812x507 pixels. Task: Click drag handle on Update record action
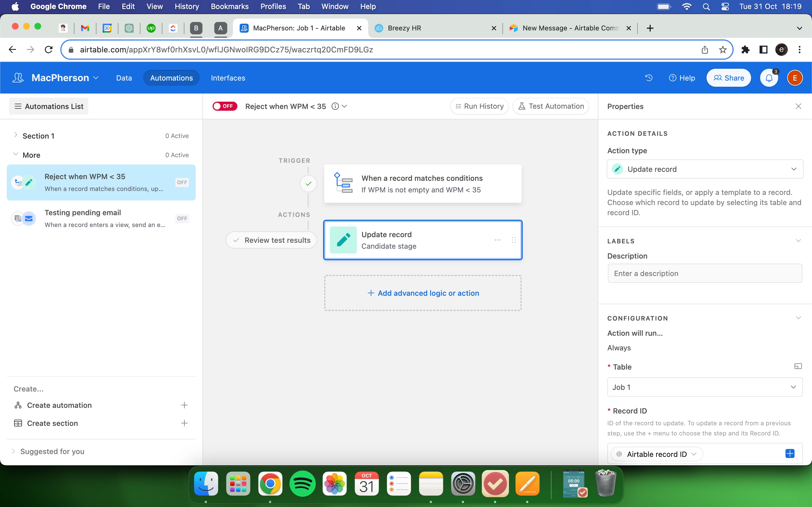coord(513,240)
